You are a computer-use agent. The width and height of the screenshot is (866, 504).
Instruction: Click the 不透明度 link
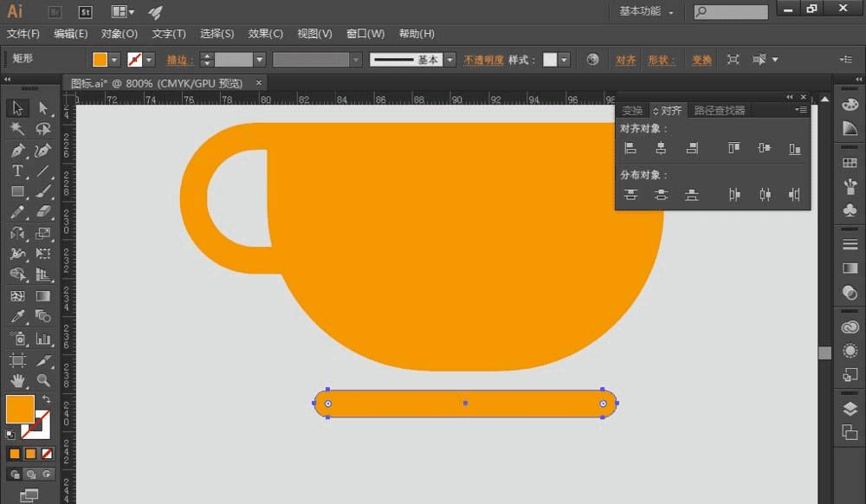coord(483,60)
